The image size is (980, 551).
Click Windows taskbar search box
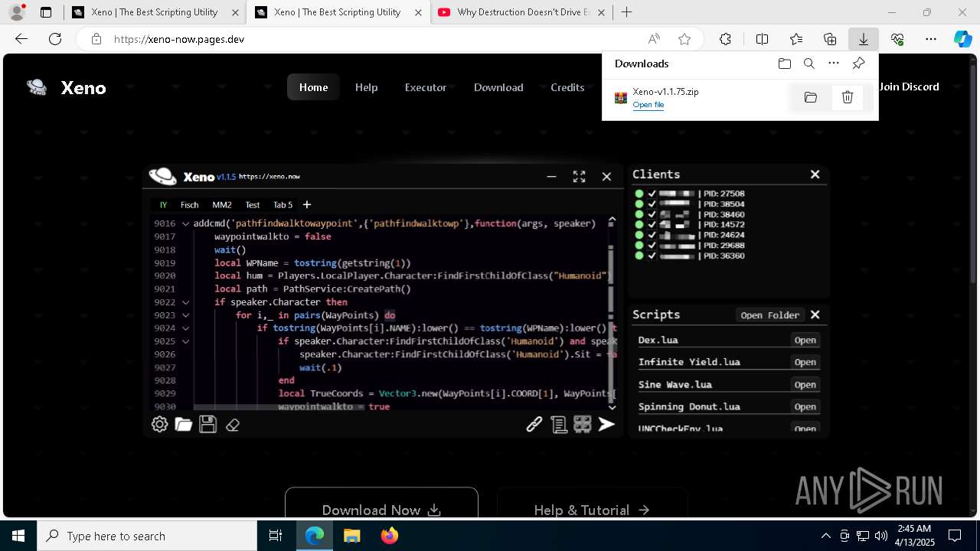tap(147, 536)
